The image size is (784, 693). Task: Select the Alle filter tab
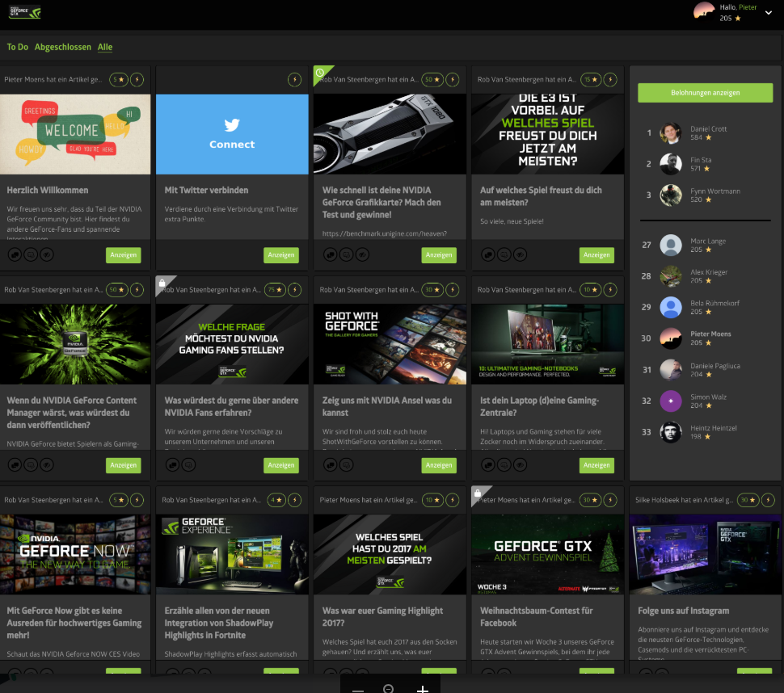[105, 47]
